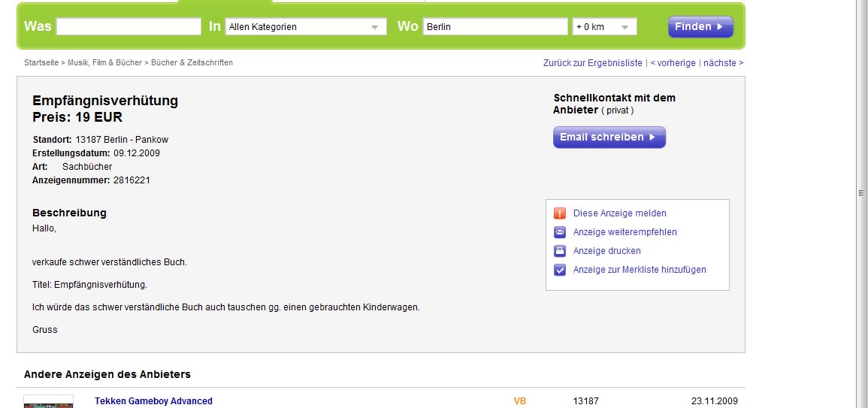
Task: Click the Tekken listing thumbnail image
Action: [x=48, y=402]
